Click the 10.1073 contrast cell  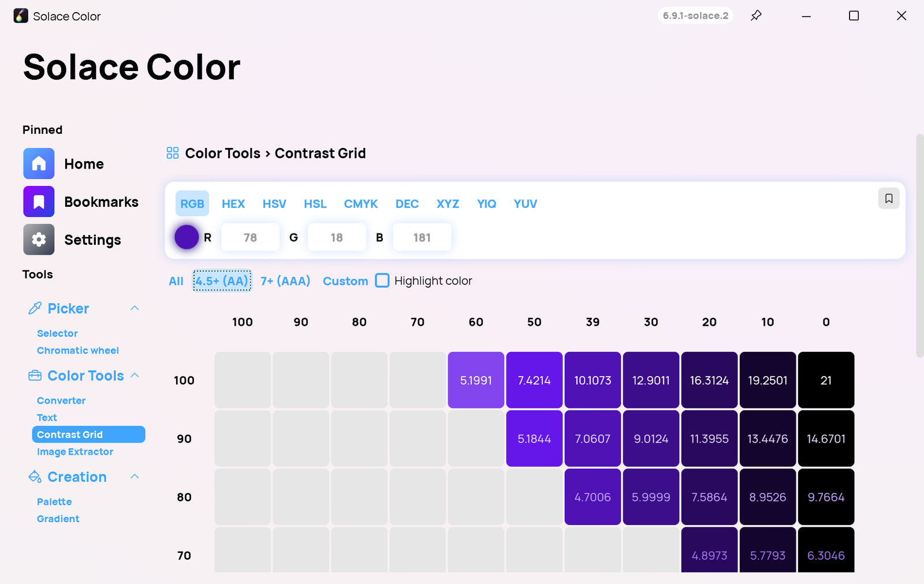pyautogui.click(x=593, y=380)
